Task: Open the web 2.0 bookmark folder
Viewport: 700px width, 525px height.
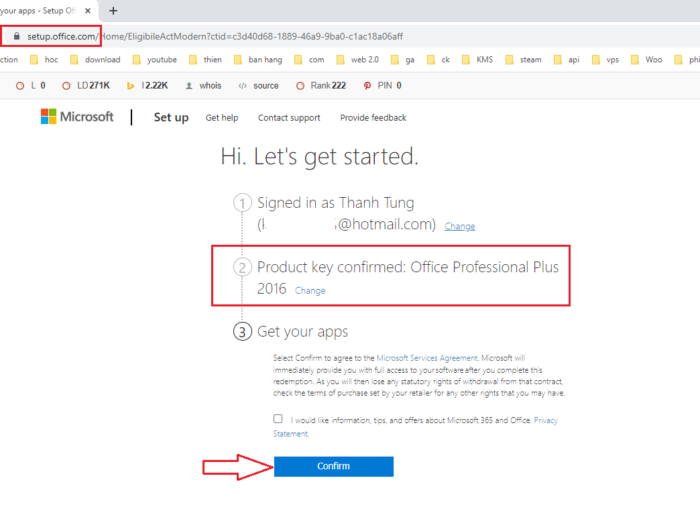Action: (x=357, y=60)
